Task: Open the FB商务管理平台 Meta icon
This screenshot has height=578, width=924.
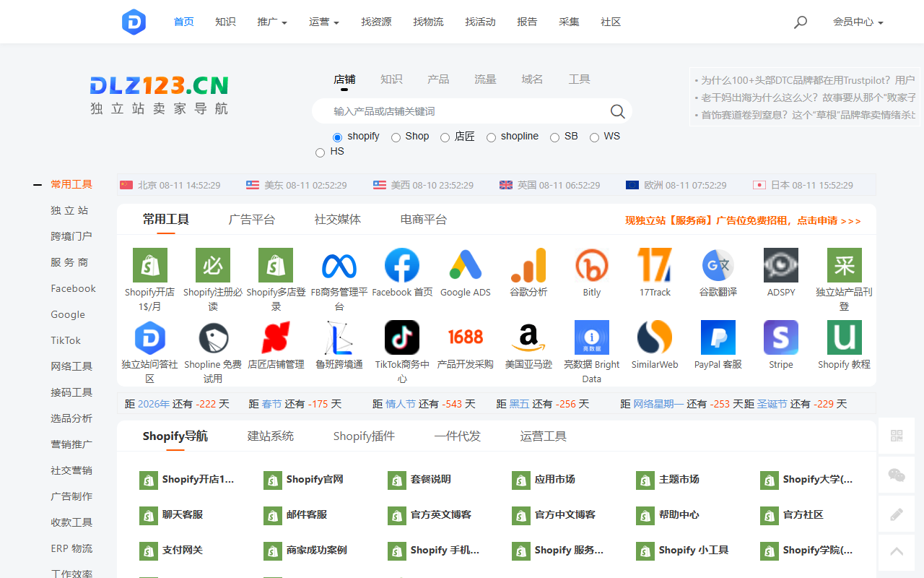Action: tap(339, 265)
